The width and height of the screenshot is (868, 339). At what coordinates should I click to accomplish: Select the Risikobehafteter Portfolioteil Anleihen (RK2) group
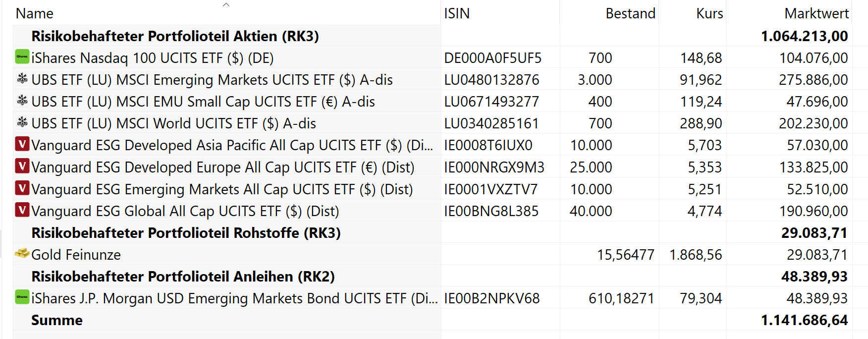click(x=183, y=277)
